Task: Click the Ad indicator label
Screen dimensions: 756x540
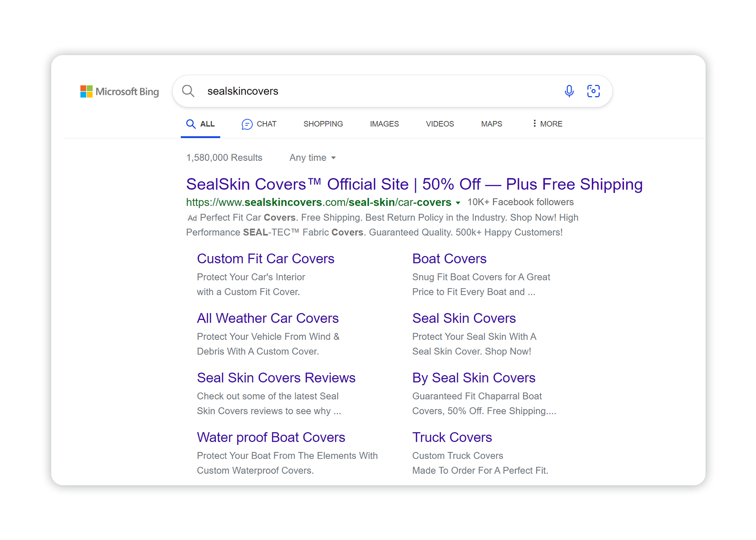Action: [192, 218]
